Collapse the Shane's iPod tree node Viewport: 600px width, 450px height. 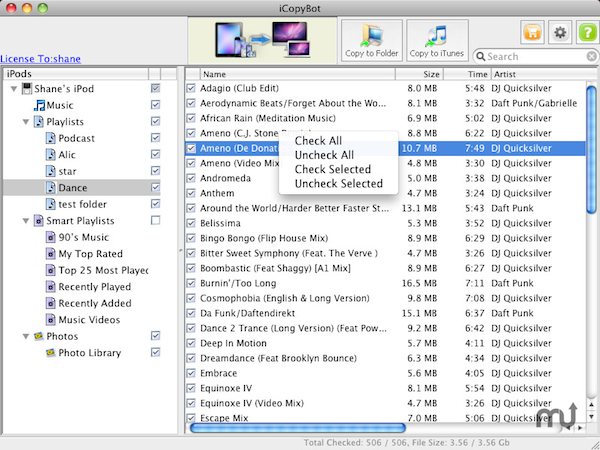point(14,89)
